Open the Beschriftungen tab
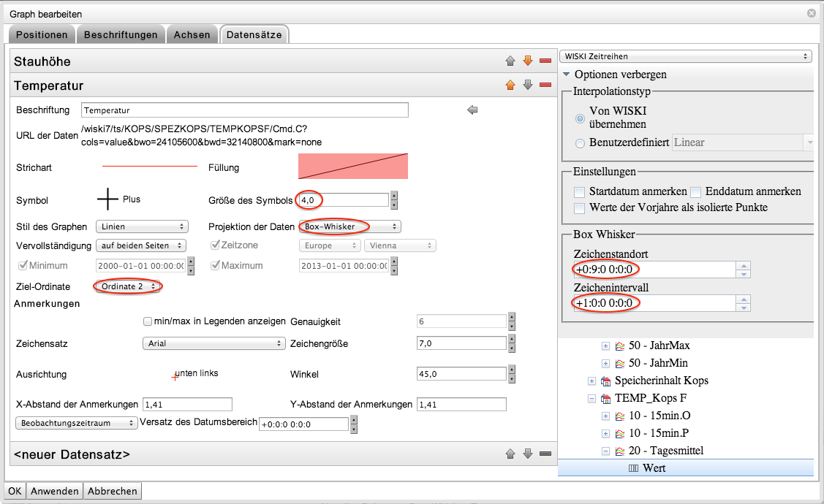This screenshot has width=824, height=504. click(121, 34)
